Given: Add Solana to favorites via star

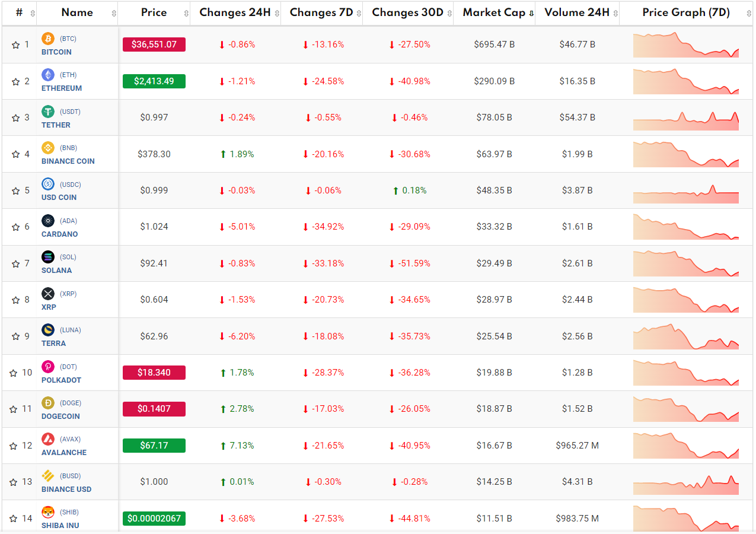Looking at the screenshot, I should [x=15, y=263].
